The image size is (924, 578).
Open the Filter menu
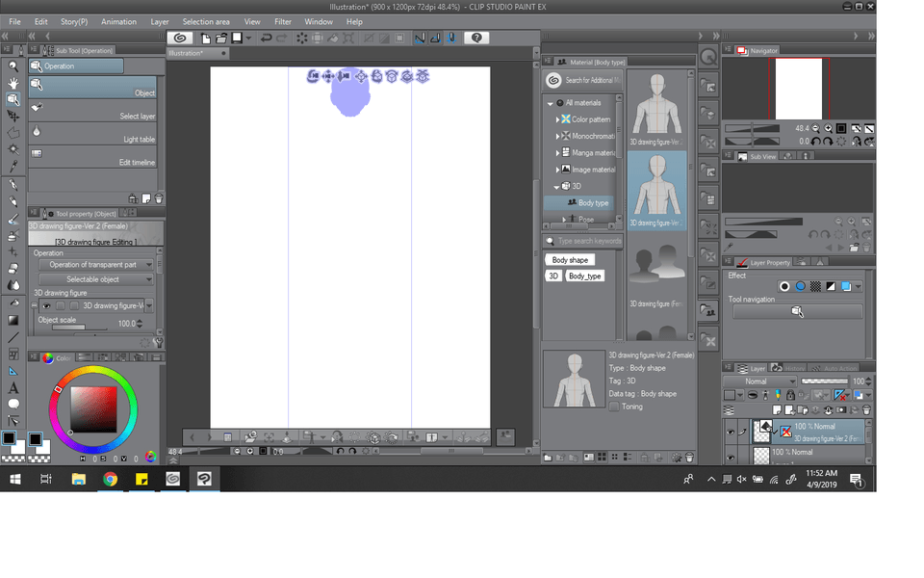point(283,22)
